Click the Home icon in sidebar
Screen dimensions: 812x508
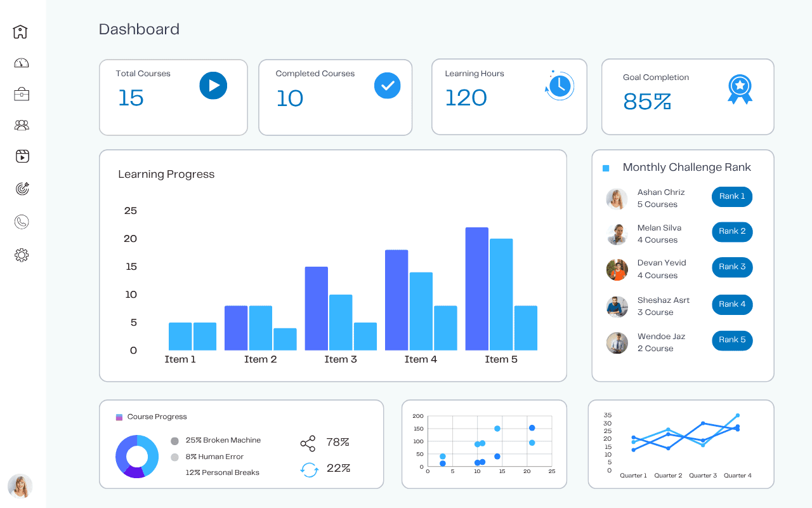tap(21, 32)
